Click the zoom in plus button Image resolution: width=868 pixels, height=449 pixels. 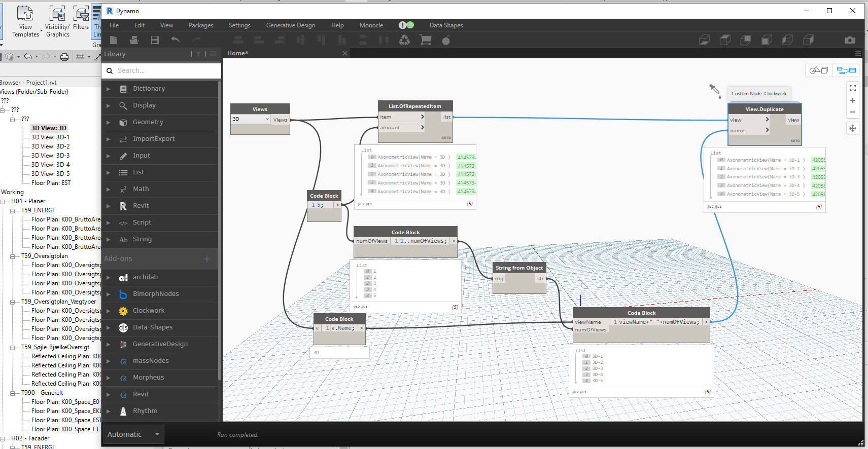click(x=852, y=100)
